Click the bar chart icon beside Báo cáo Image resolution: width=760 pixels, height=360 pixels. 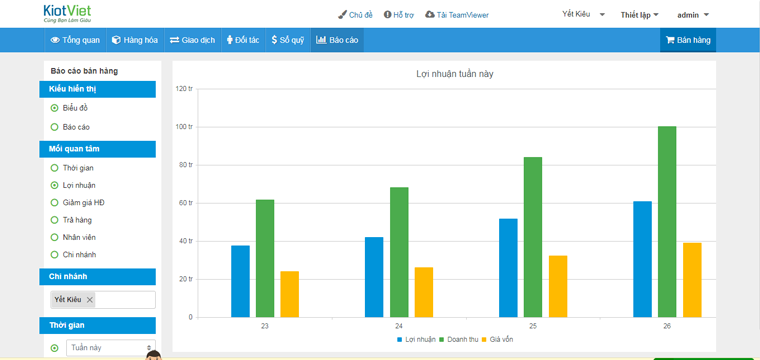(x=321, y=40)
